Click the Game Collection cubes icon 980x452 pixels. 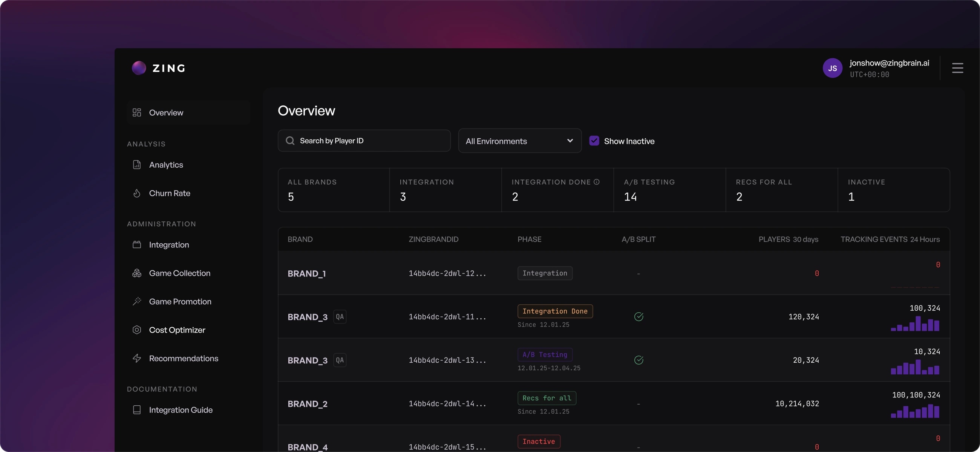(x=136, y=273)
